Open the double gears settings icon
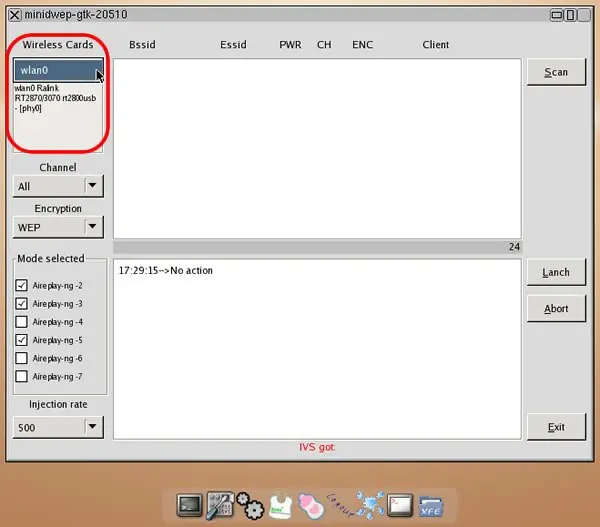Viewport: 600px width, 527px height. (250, 506)
